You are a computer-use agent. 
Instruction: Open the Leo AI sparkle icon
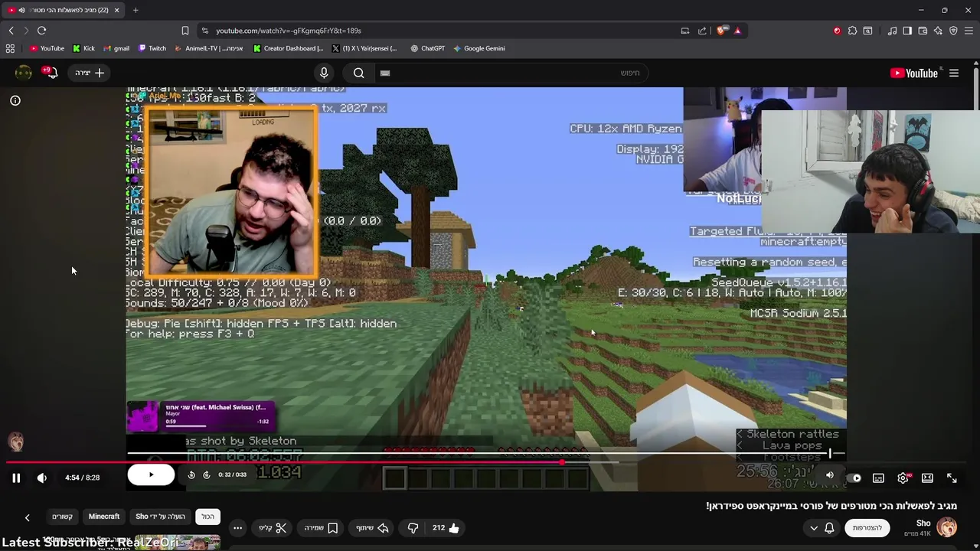click(938, 31)
